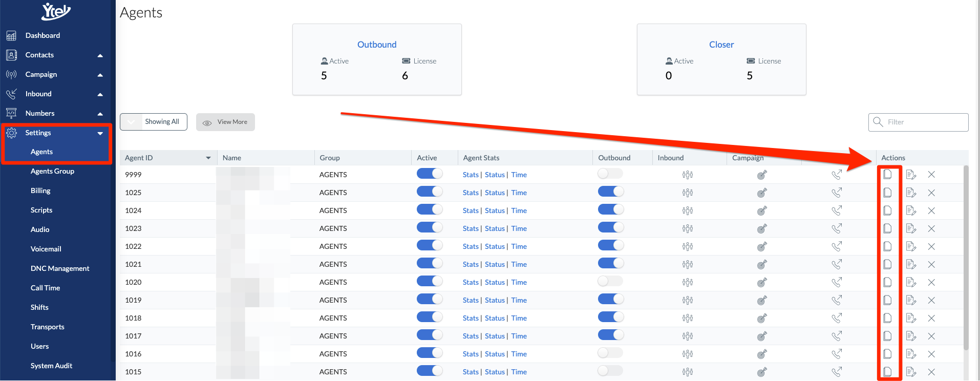Open Time link for agent 1017

point(519,336)
